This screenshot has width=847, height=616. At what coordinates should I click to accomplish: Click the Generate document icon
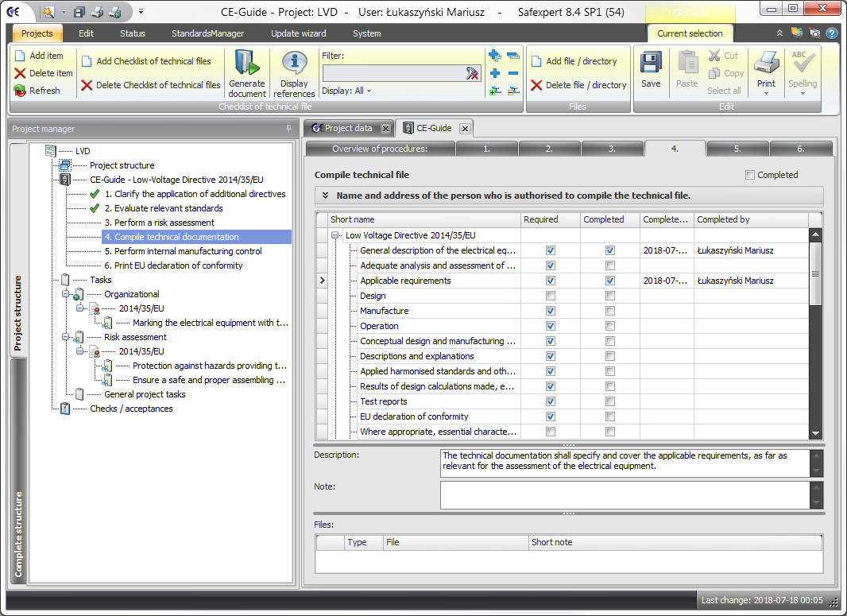[247, 64]
